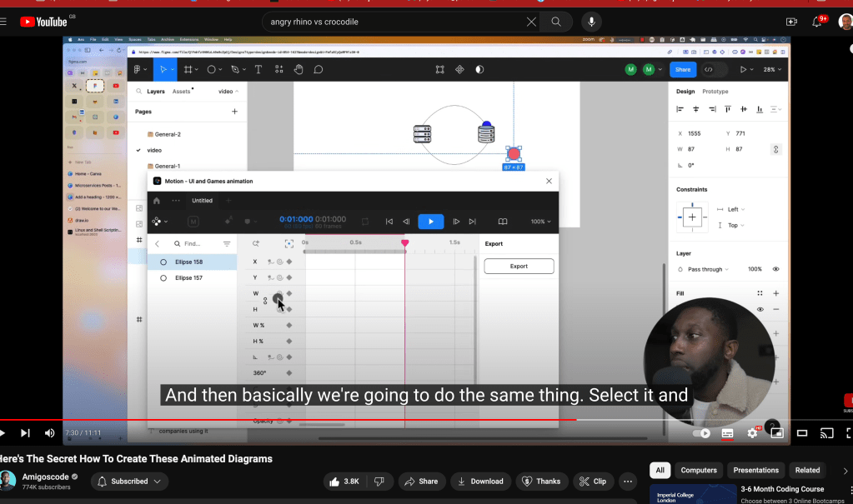Open the Pass through blend dropdown
This screenshot has width=853, height=504.
pos(707,269)
